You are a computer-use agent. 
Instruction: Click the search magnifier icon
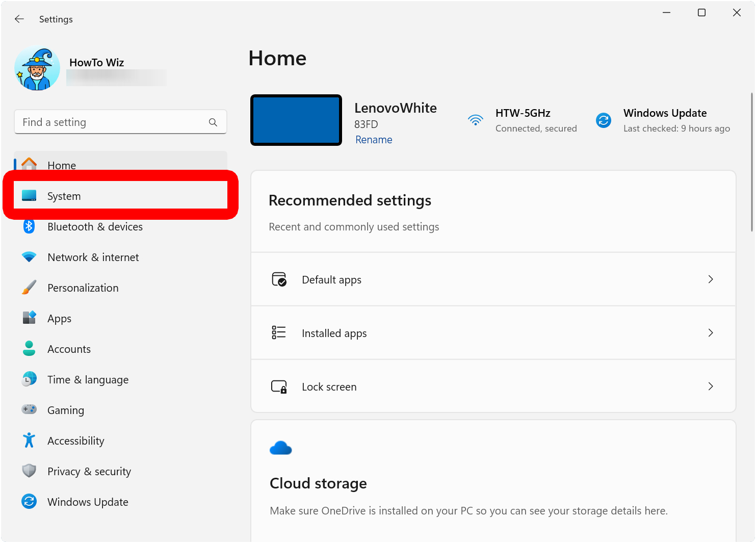coord(213,122)
